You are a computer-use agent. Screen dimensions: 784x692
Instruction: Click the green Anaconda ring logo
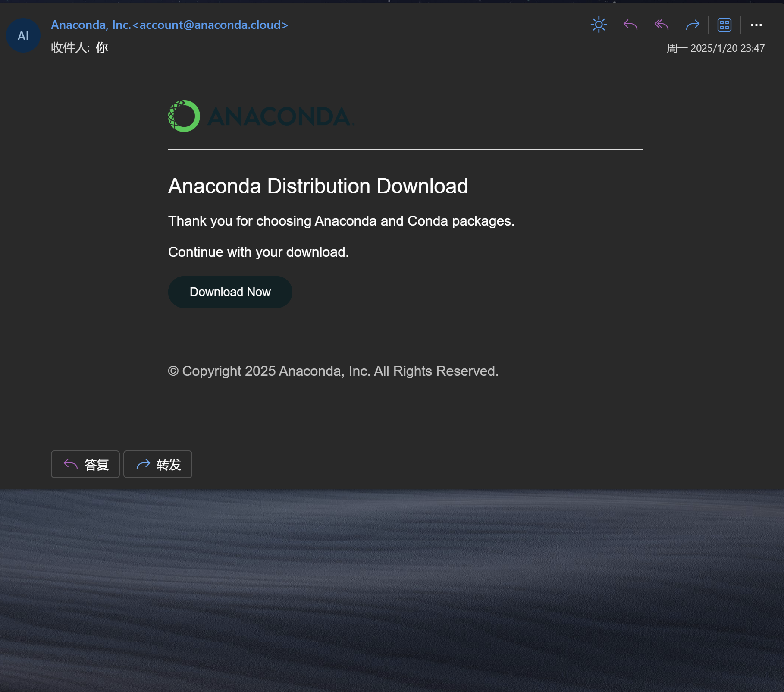coord(184,116)
